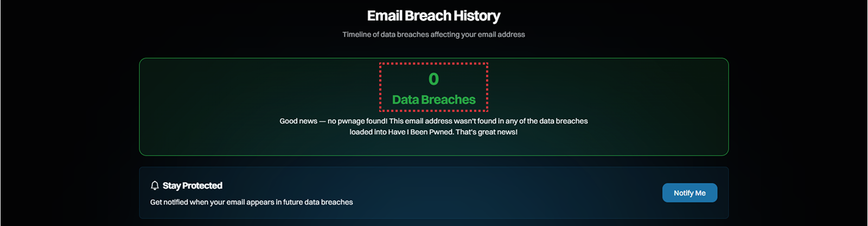This screenshot has height=226, width=868.
Task: Click the words your email address in subtitle
Action: [493, 34]
